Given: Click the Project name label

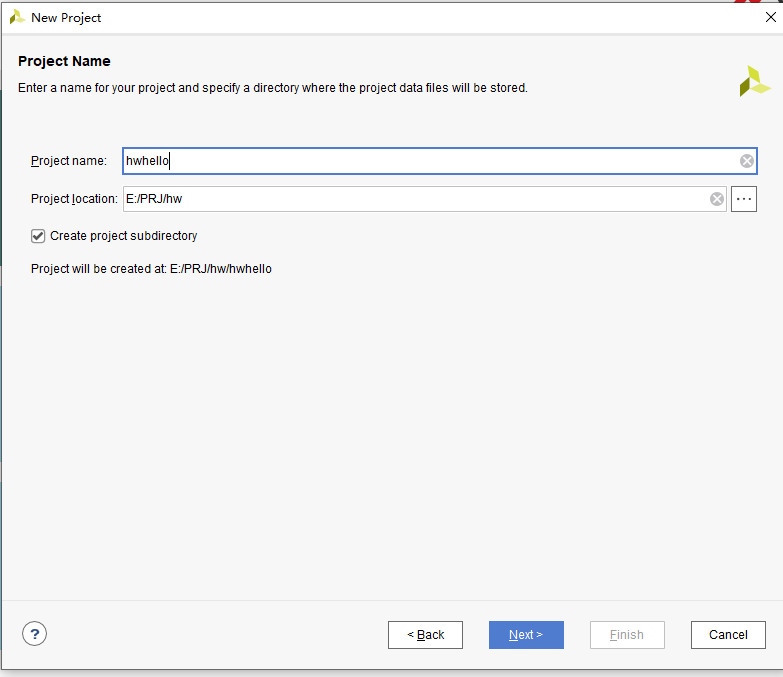Looking at the screenshot, I should 69,161.
